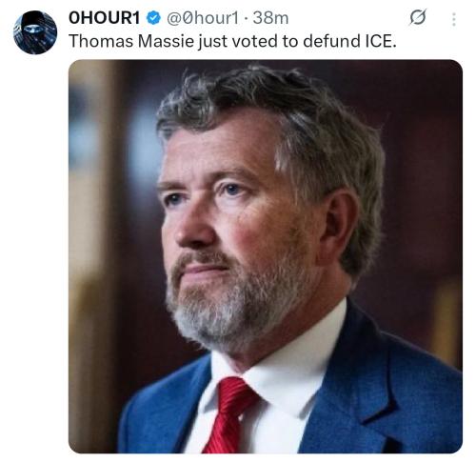Image resolution: width=476 pixels, height=463 pixels.
Task: Click the blue verified checkmark badge
Action: (153, 17)
